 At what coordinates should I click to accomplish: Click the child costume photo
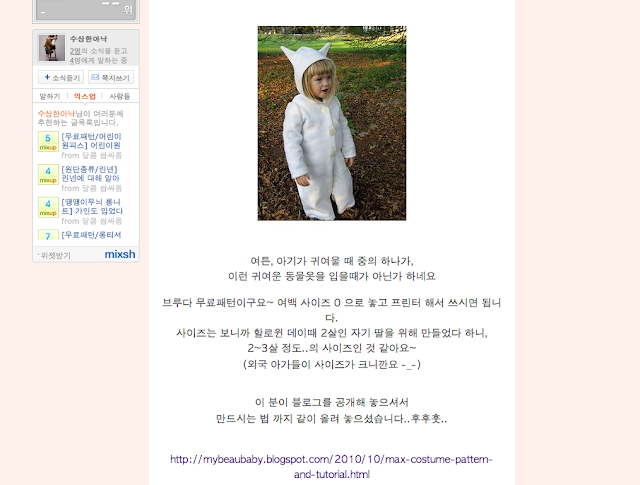(x=332, y=123)
